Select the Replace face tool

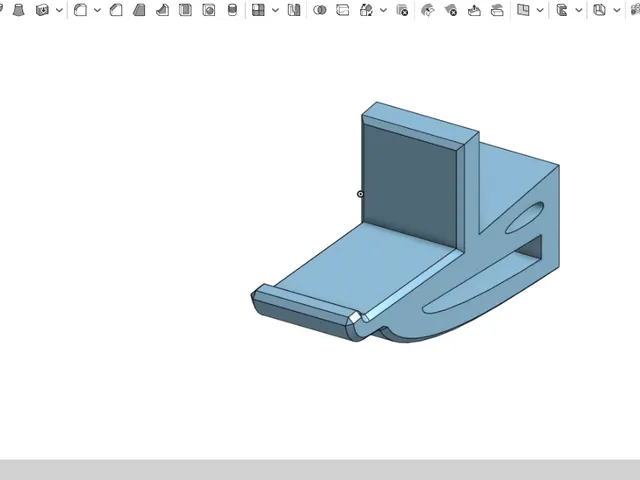click(497, 10)
